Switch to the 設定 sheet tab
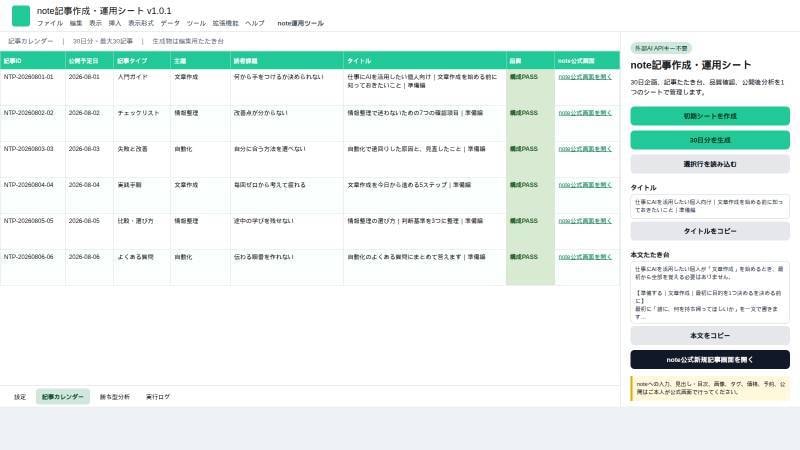Image resolution: width=800 pixels, height=450 pixels. [20, 396]
